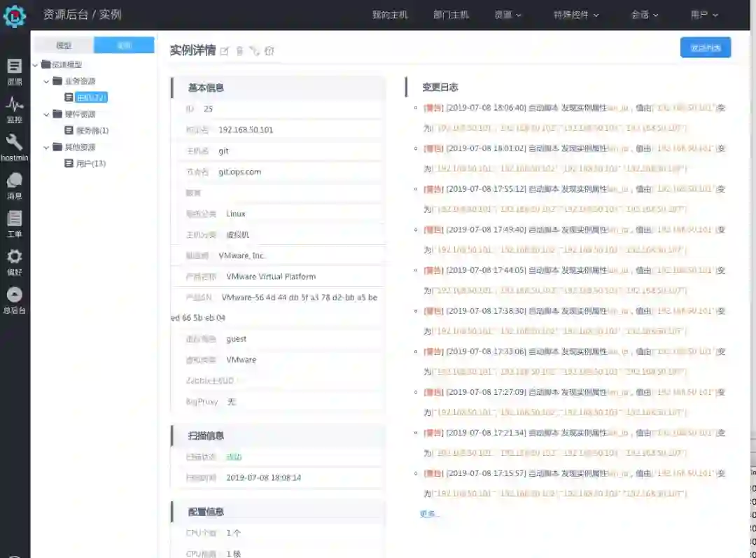Select the 用户(13) tree node

coord(90,164)
